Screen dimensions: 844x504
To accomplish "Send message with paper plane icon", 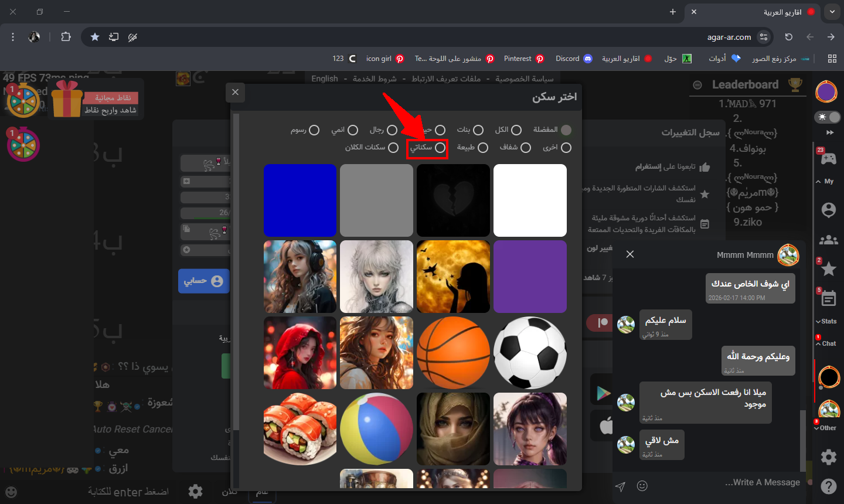I will tap(620, 486).
